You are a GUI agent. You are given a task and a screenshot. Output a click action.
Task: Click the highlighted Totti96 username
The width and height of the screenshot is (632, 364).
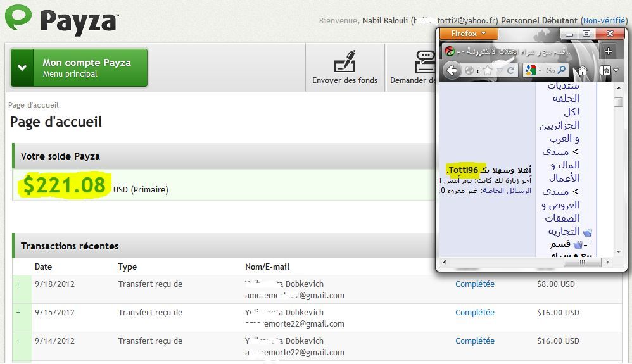[463, 170]
